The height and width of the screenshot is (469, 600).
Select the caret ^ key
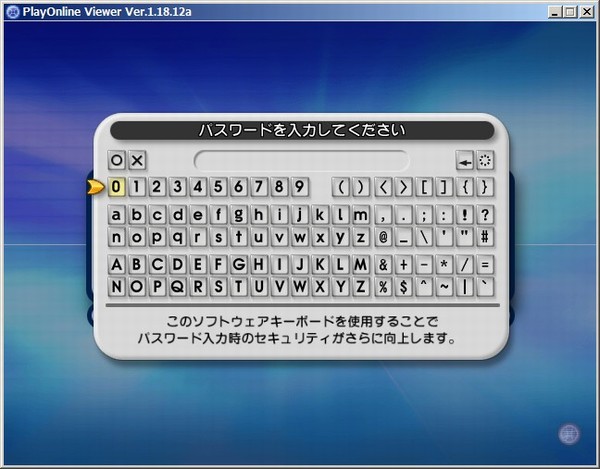pos(424,287)
